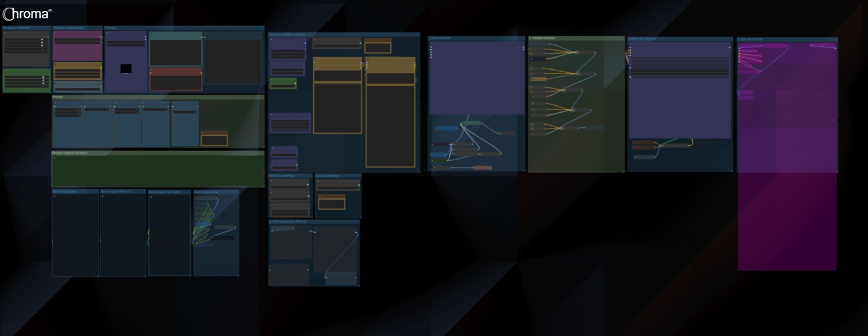Click the teal-bordered text node in Prompts
Image resolution: width=868 pixels, height=336 pixels.
(x=176, y=49)
